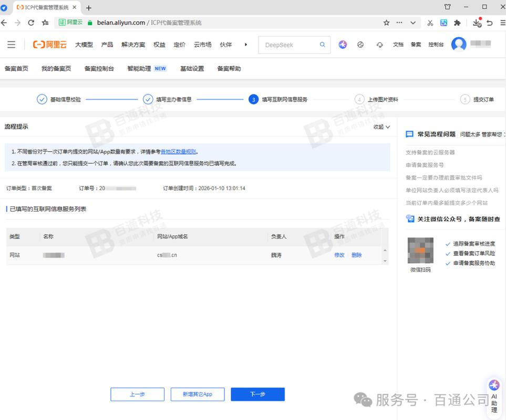Viewport: 506px width, 420px height.
Task: Open 基础设置 tab
Action: click(x=192, y=68)
